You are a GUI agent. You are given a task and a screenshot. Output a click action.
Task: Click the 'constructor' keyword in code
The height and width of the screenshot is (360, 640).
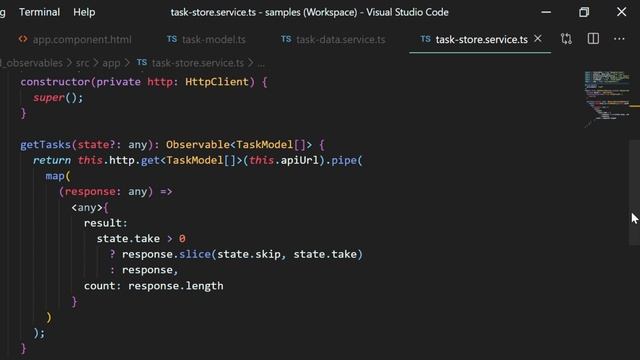tap(55, 82)
